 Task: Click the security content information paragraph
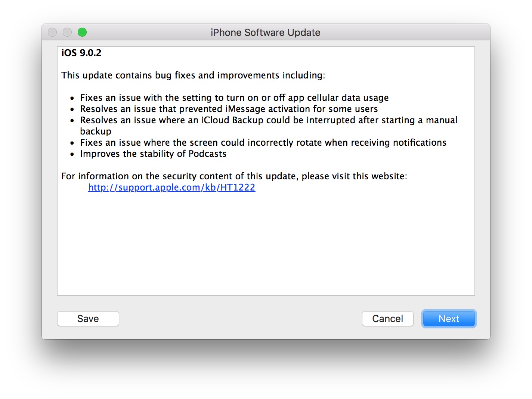click(235, 176)
